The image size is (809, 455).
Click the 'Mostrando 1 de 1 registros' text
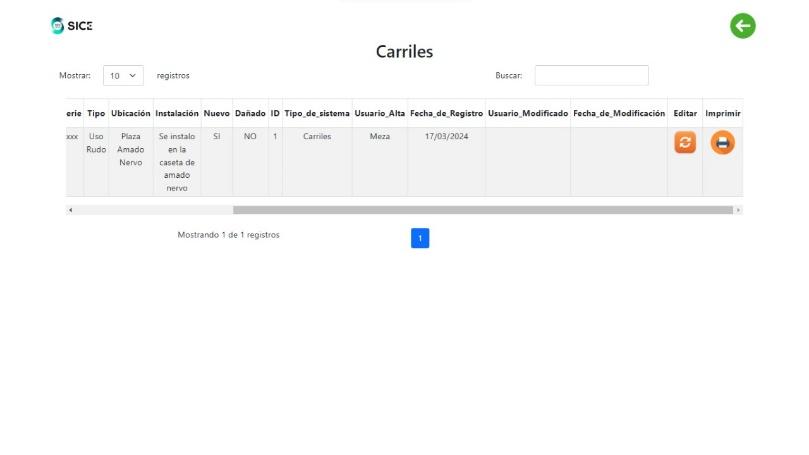pyautogui.click(x=229, y=235)
